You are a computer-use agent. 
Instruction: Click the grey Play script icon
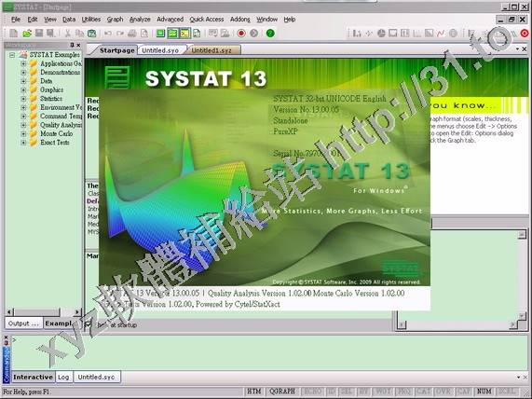coord(253,34)
